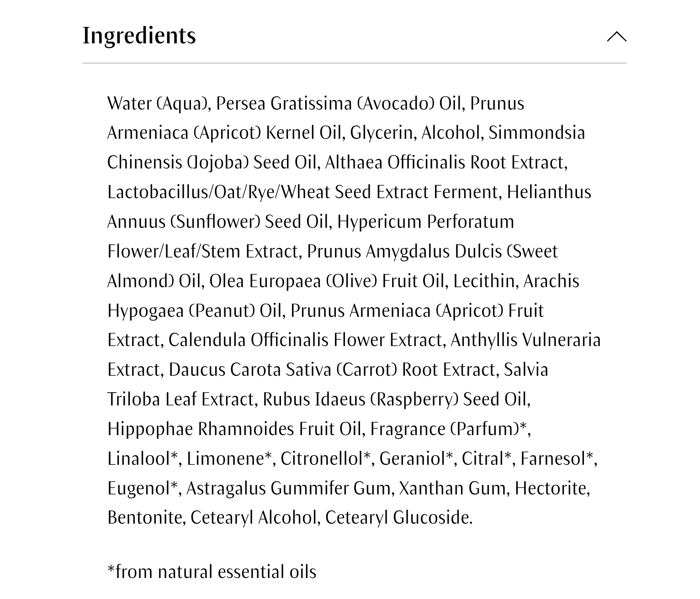Click the essential oils footnote text
The height and width of the screenshot is (599, 700).
(x=212, y=572)
